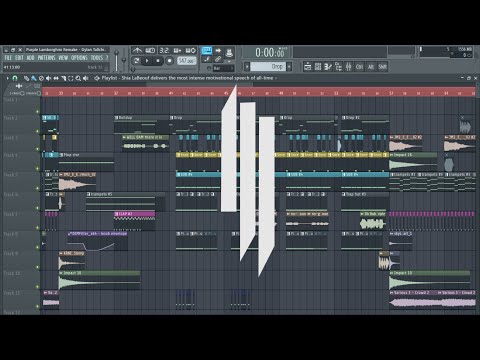Adjust the master pitch slider
The image size is (480, 360).
point(124,60)
